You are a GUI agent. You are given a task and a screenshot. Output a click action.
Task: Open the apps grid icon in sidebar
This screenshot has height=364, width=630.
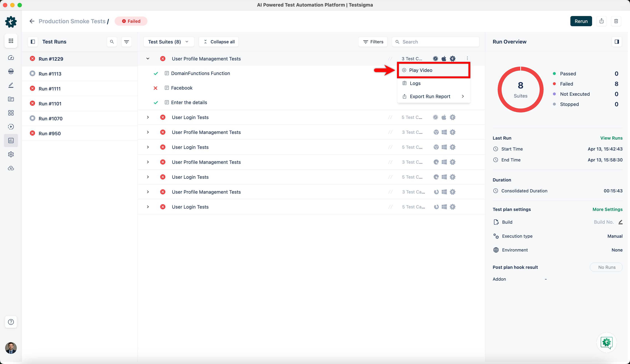coord(11,41)
